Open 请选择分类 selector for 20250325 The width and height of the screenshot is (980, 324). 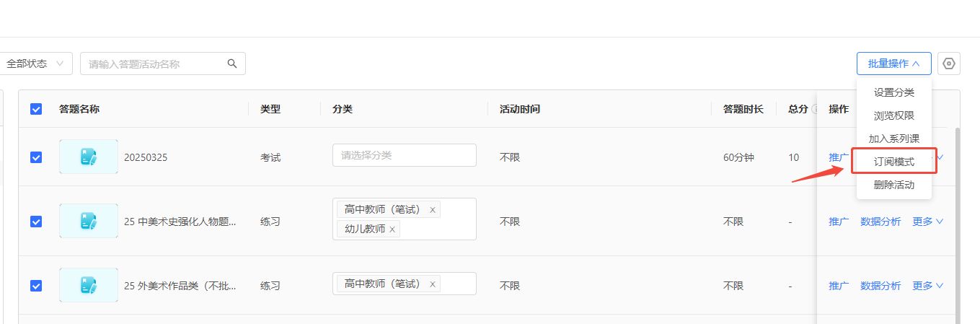(x=404, y=155)
